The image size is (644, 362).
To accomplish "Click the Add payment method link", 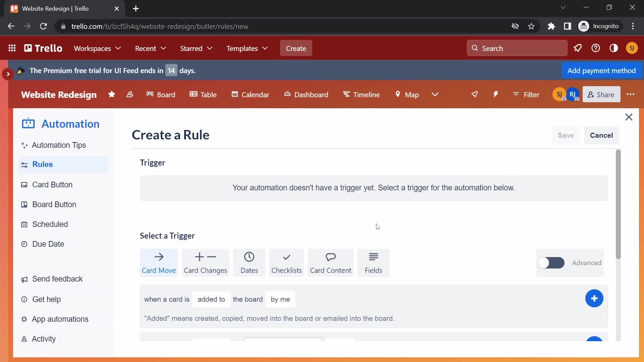I will click(x=601, y=70).
